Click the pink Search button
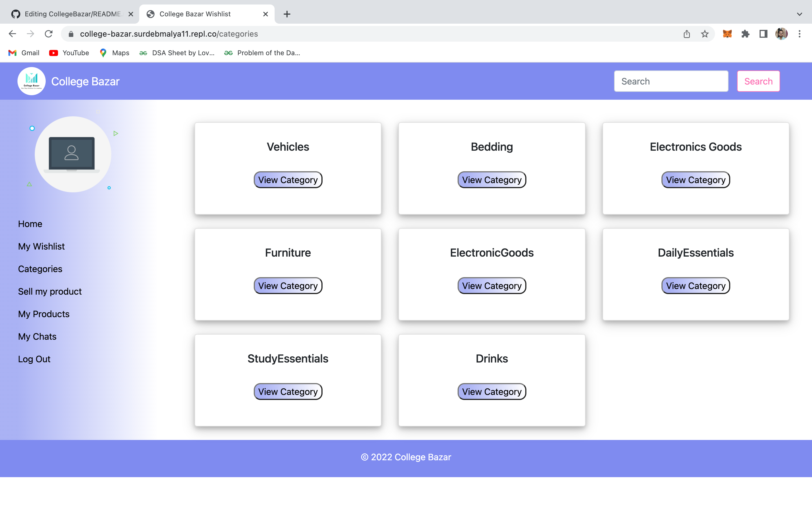812x507 pixels. (x=758, y=81)
